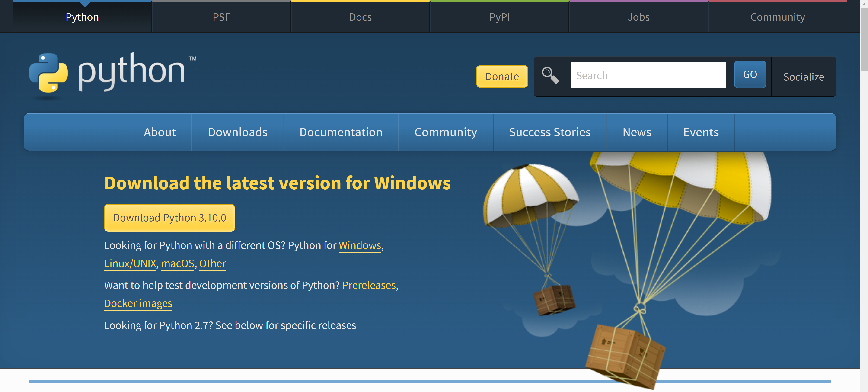Open the Downloads menu
The width and height of the screenshot is (868, 392).
238,132
